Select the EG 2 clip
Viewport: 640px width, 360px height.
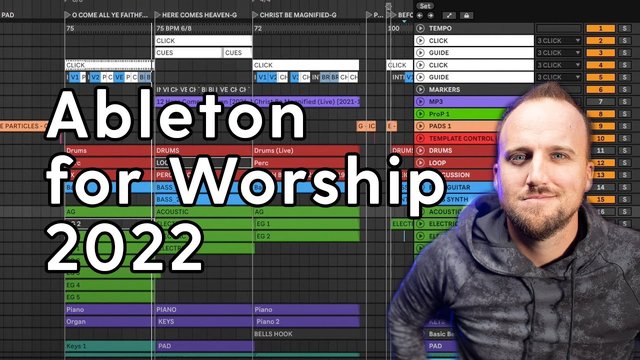(x=306, y=236)
